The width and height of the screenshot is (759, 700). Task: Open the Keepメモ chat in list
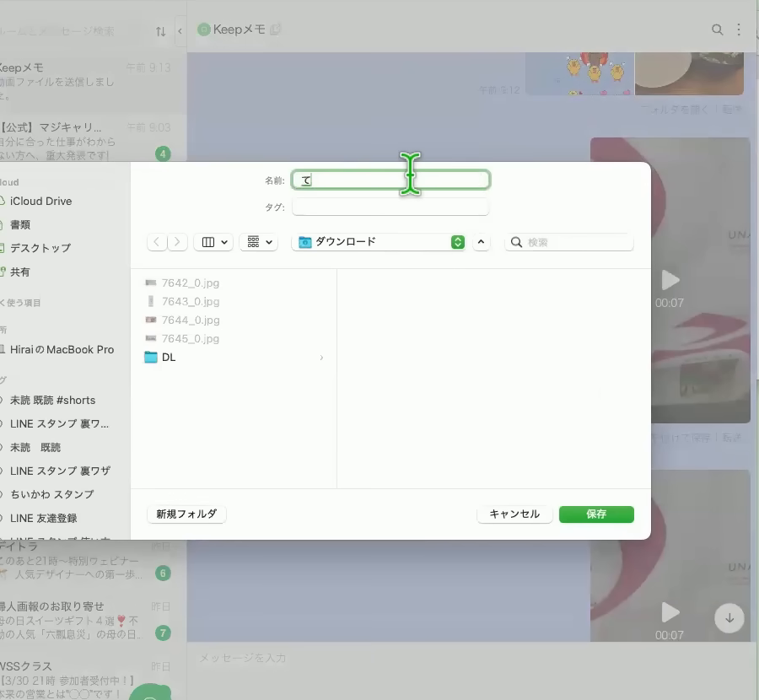(x=93, y=82)
